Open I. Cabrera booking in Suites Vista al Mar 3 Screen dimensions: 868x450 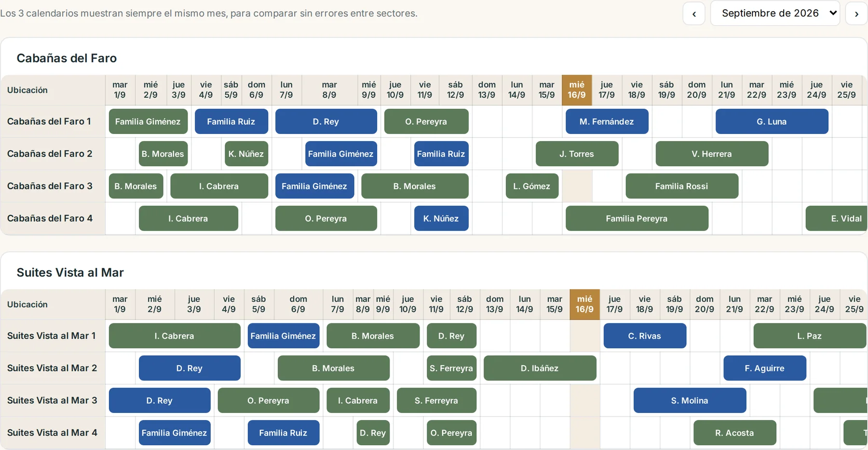[358, 400]
